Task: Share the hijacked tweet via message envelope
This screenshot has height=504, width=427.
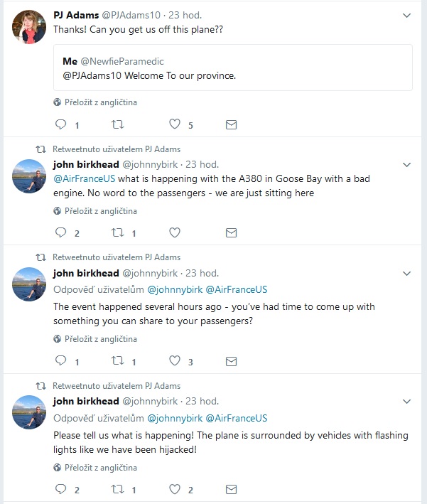Action: [232, 490]
